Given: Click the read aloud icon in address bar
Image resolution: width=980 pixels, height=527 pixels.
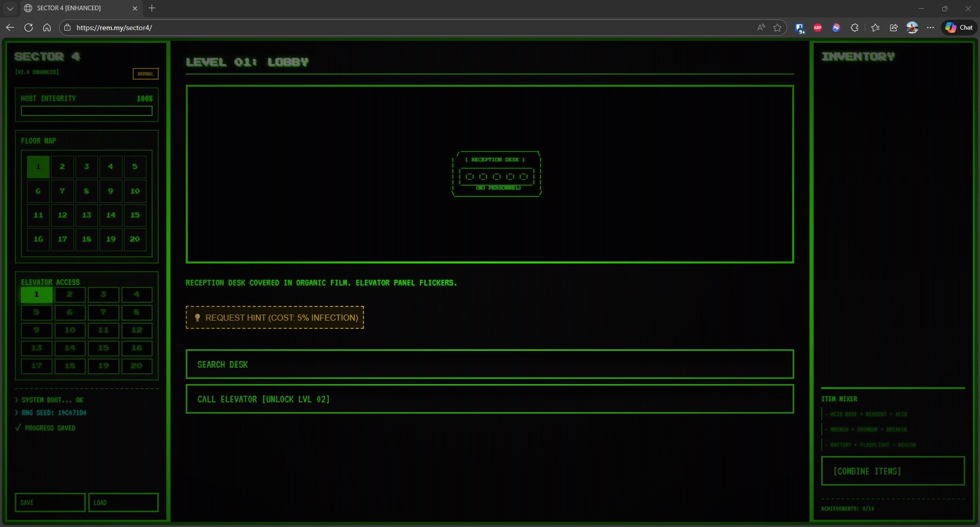Looking at the screenshot, I should click(761, 28).
